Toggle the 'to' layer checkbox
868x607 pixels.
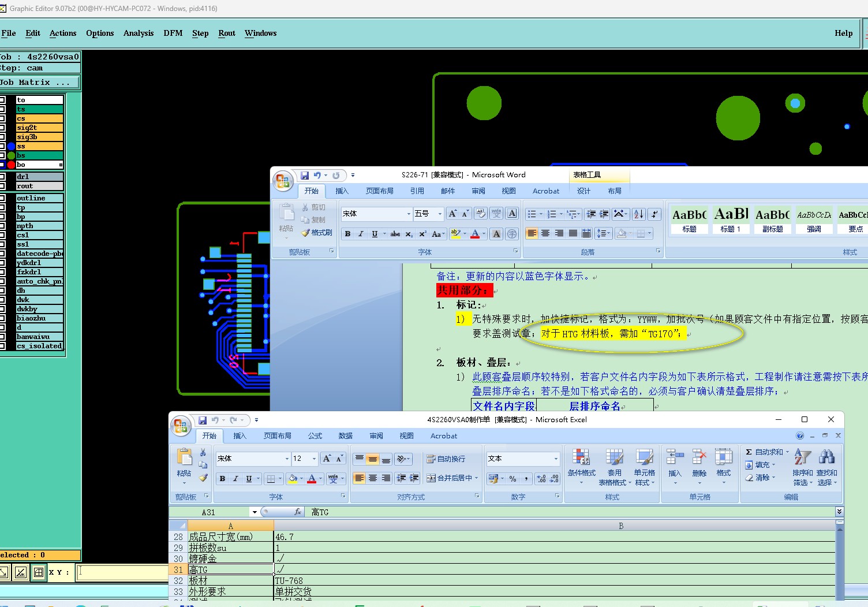coord(2,100)
